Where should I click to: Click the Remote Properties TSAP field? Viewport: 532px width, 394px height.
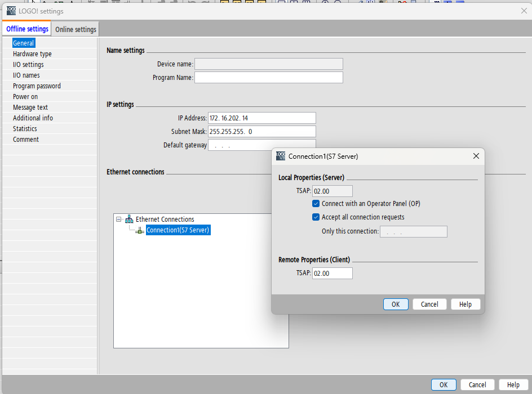click(x=332, y=274)
